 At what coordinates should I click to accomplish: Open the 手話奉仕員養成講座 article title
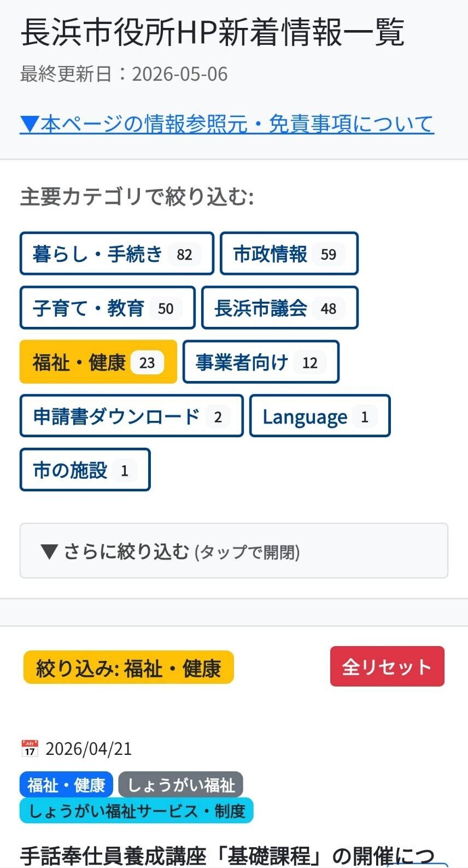(x=227, y=855)
